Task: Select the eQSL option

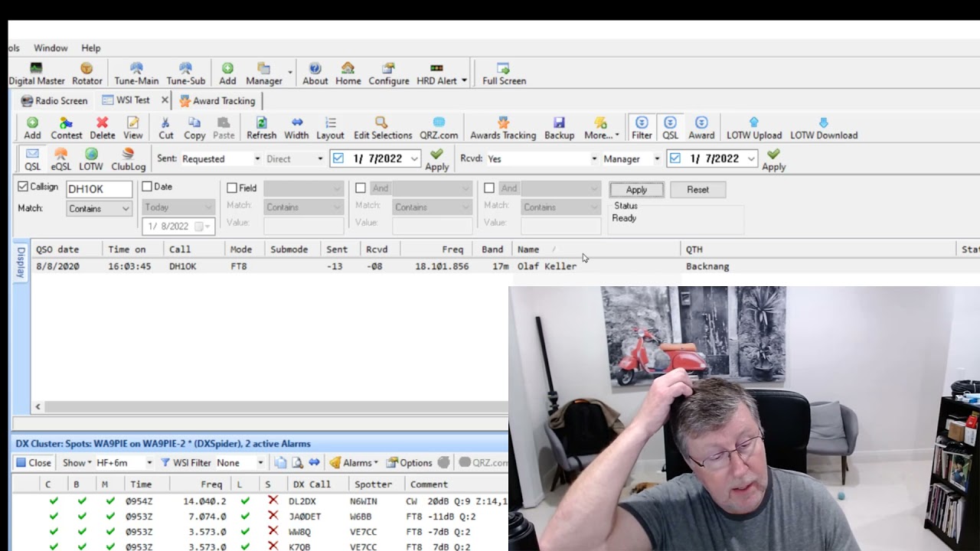Action: [61, 159]
